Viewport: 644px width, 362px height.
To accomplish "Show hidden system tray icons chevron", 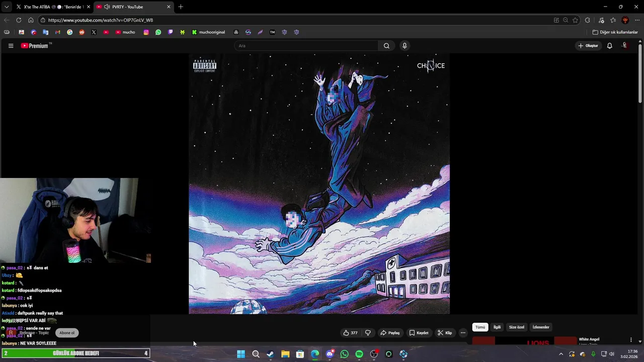I will (561, 354).
